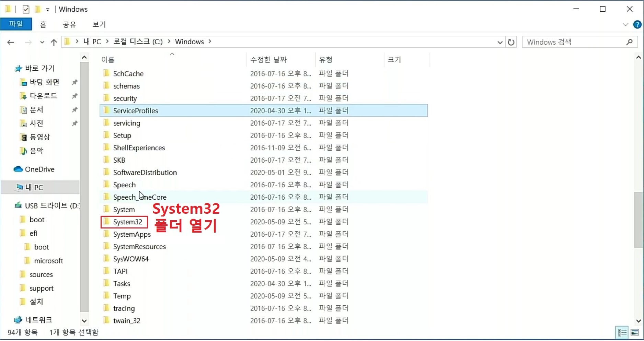644x341 pixels.
Task: Click the pin icon beside 사진
Action: (74, 123)
